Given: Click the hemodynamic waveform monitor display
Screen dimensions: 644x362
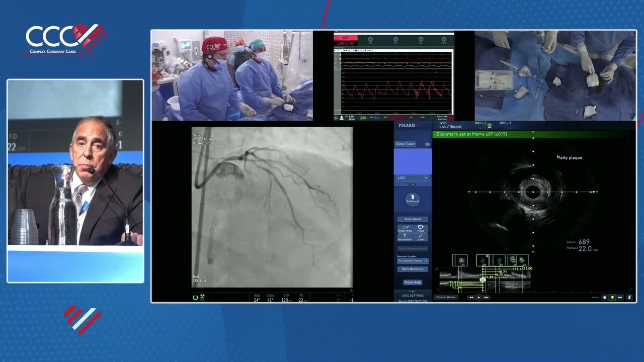Looking at the screenshot, I should point(393,76).
